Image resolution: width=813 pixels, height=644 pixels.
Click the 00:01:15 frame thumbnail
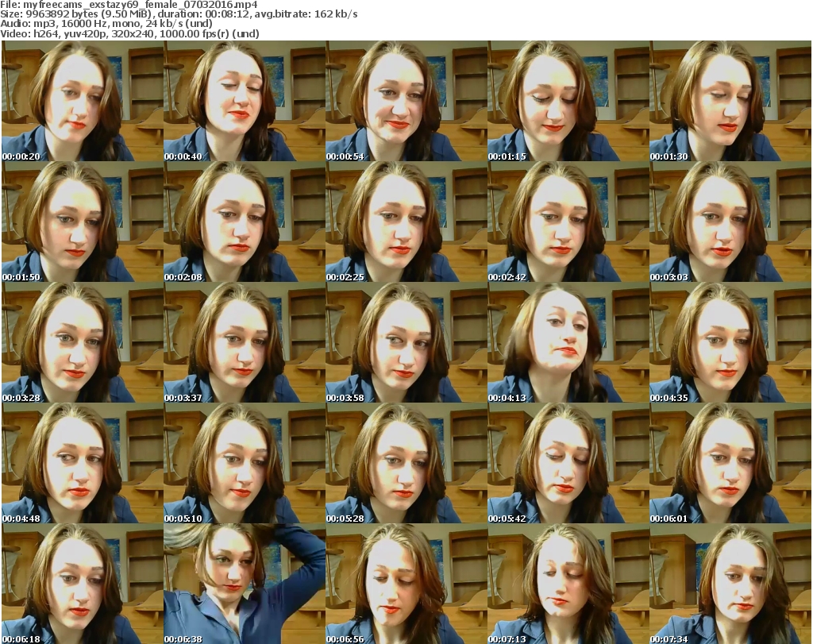coord(568,101)
